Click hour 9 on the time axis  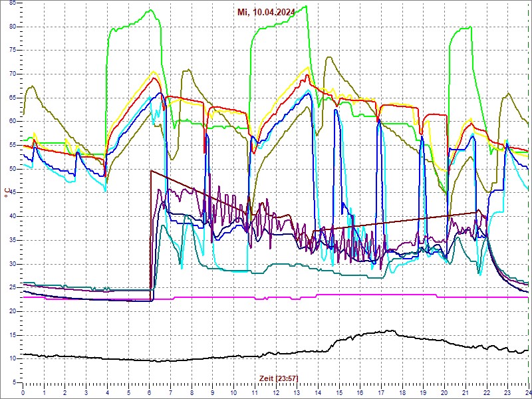[x=213, y=392]
